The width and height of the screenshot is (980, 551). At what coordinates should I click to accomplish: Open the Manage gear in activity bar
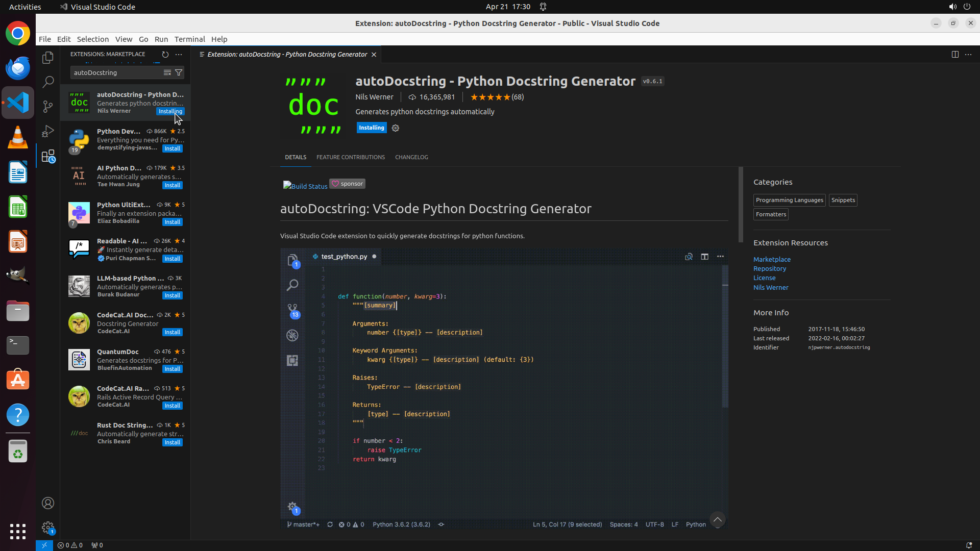48,527
